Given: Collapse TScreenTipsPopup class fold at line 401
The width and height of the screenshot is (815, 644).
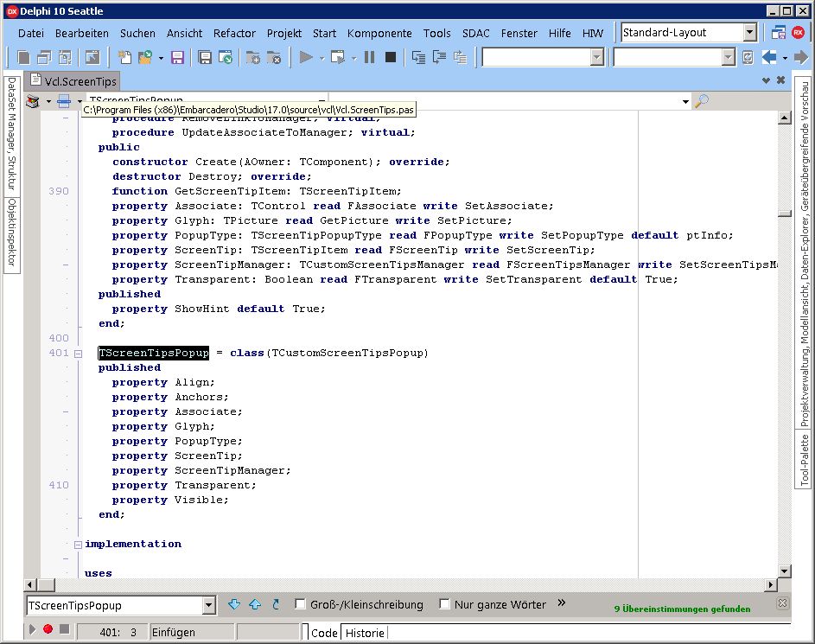Looking at the screenshot, I should tap(78, 354).
